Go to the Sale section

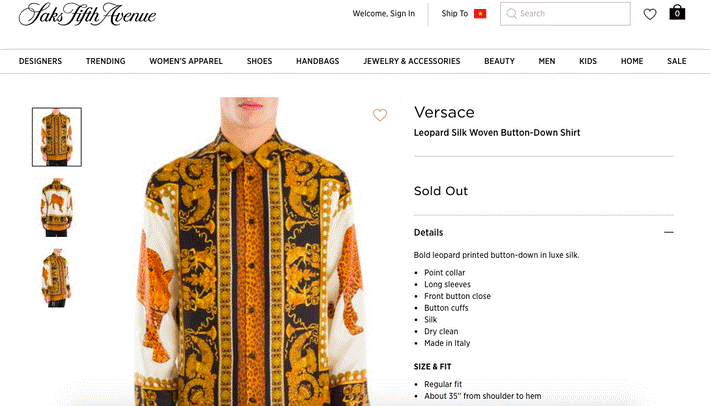[677, 61]
